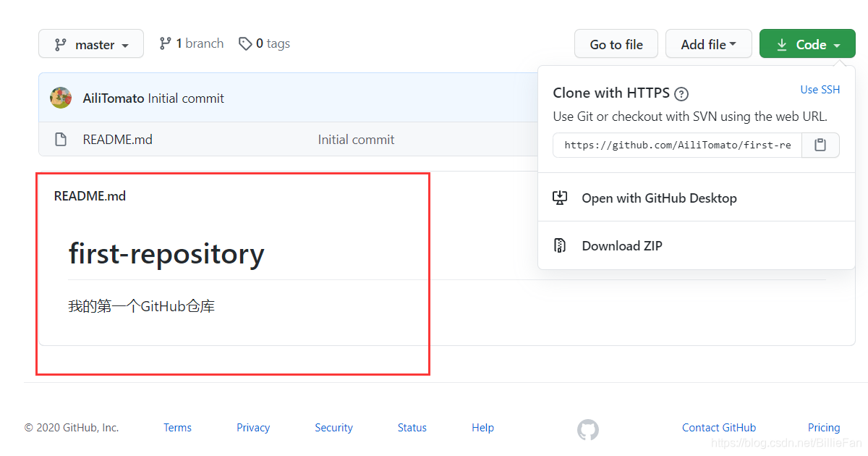This screenshot has height=456, width=868.
Task: Open the Add file dropdown
Action: [x=709, y=44]
